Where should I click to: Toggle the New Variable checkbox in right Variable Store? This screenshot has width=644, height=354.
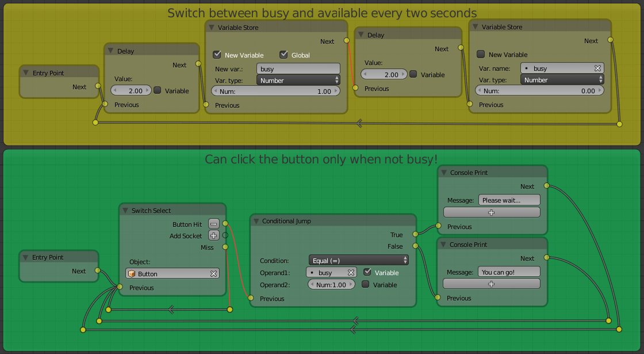pos(481,55)
